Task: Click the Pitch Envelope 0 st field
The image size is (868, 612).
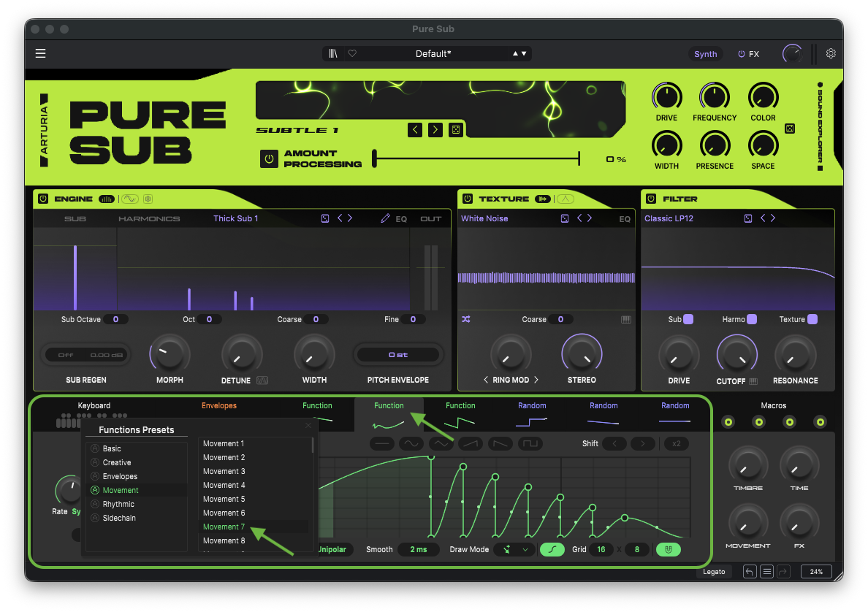Action: tap(398, 355)
